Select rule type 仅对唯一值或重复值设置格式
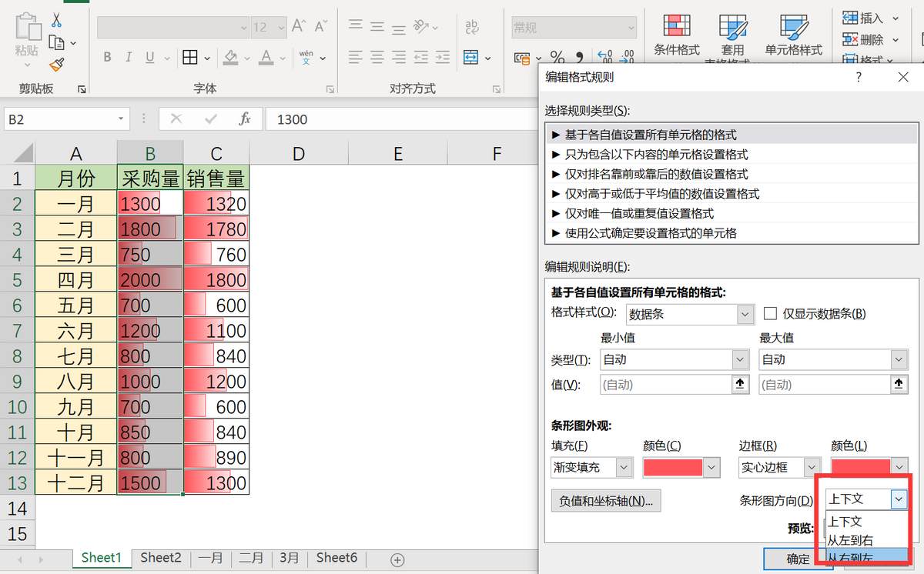This screenshot has width=924, height=574. [x=731, y=213]
